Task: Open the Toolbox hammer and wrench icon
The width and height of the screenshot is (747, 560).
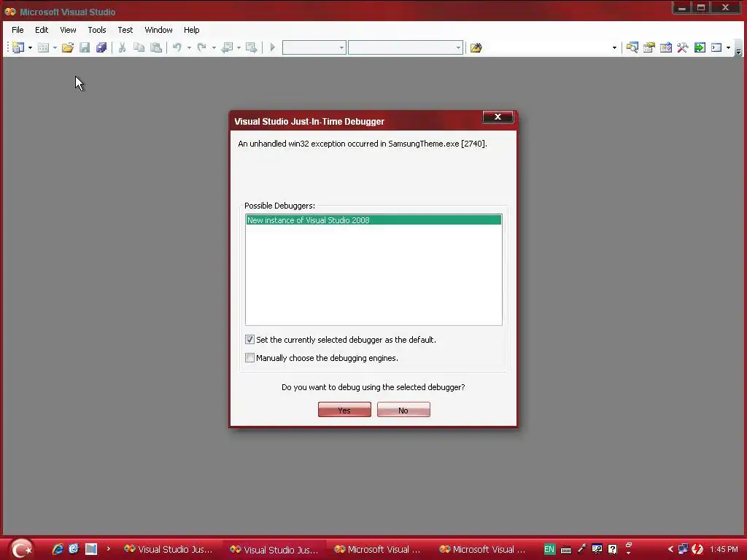Action: click(683, 47)
